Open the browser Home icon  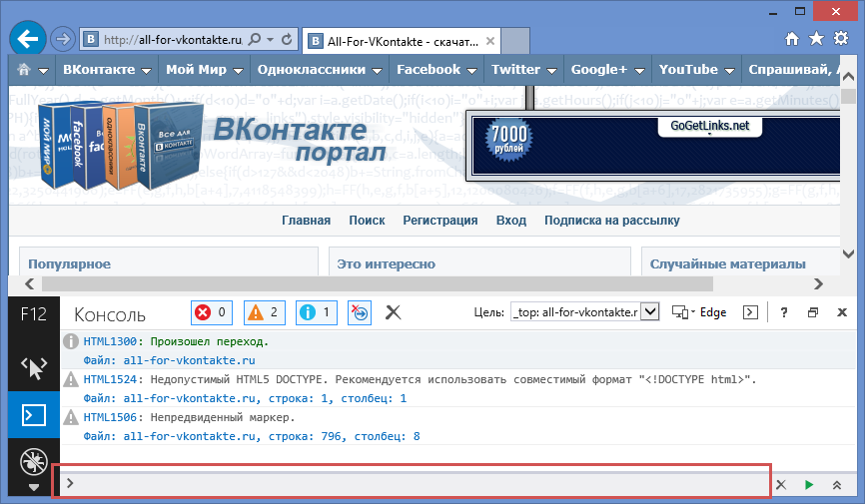click(x=792, y=39)
